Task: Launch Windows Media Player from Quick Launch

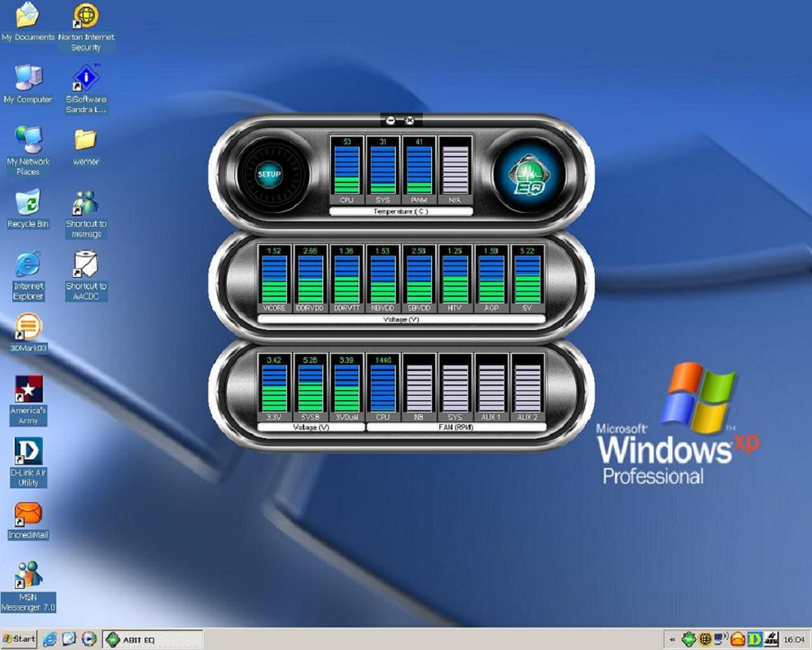Action: [x=88, y=639]
